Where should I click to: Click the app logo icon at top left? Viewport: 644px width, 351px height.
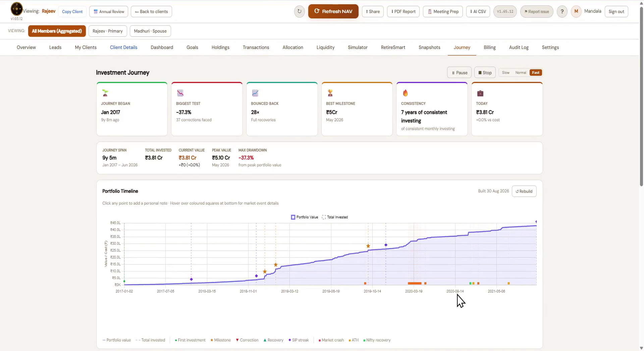coord(16,9)
